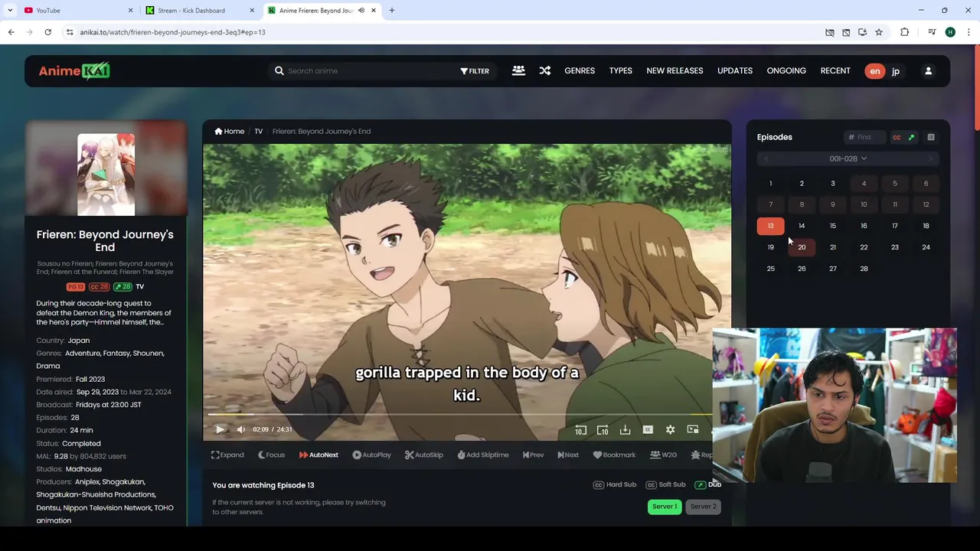Image resolution: width=980 pixels, height=551 pixels.
Task: Select Dub audio option
Action: pyautogui.click(x=708, y=484)
